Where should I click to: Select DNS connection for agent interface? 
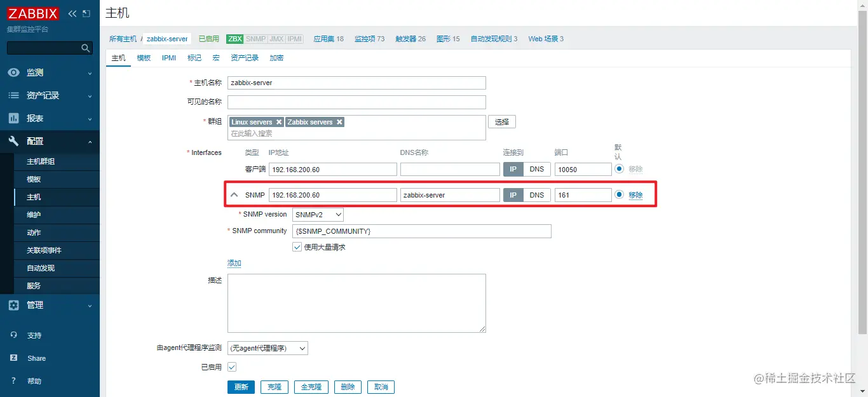[x=537, y=169]
